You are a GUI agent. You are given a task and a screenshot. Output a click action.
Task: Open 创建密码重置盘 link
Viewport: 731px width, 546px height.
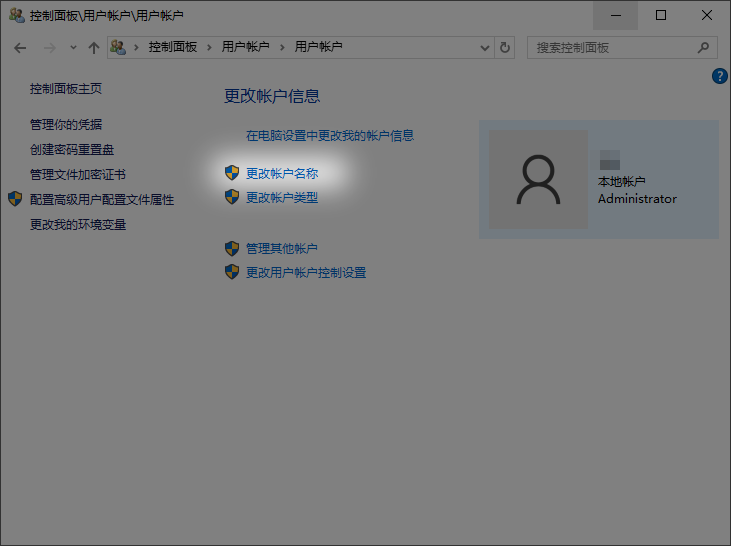point(72,150)
